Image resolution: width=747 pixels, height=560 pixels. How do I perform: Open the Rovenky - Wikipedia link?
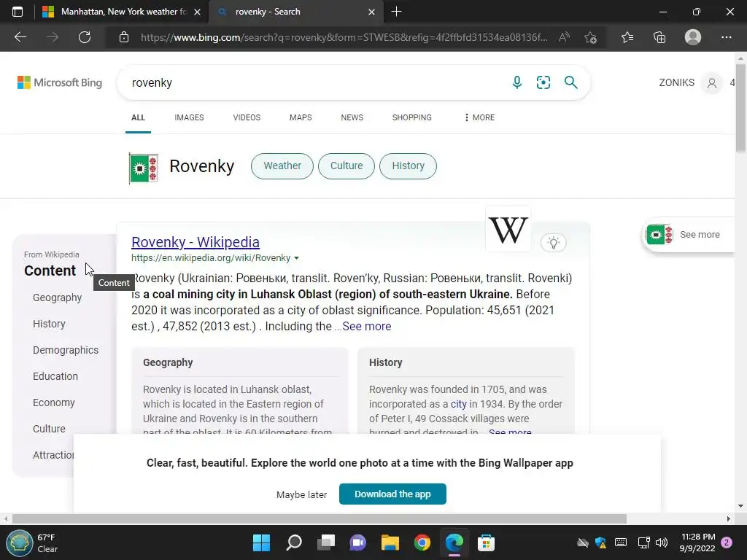pos(196,242)
